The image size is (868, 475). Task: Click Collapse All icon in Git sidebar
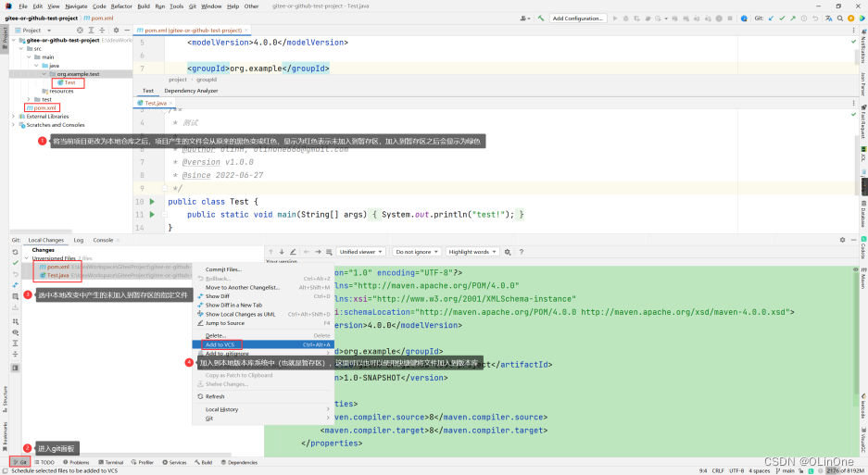coord(16,354)
